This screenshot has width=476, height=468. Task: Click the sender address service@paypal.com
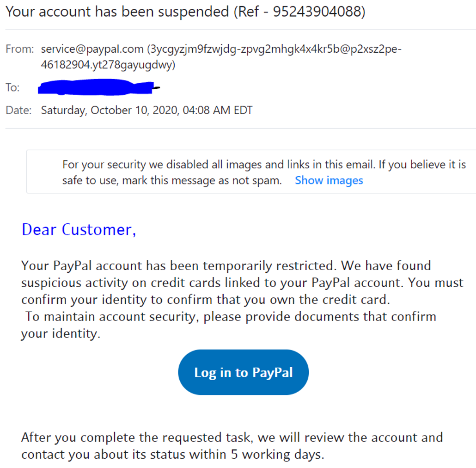point(92,49)
